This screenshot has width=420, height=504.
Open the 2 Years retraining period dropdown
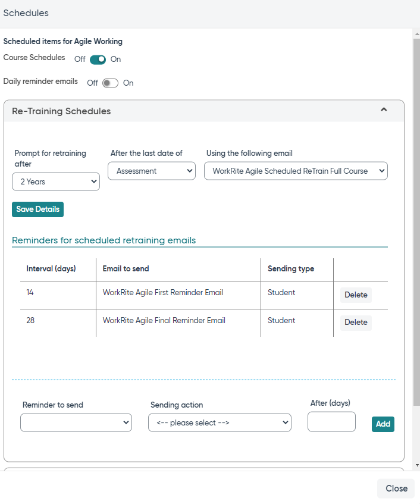click(56, 181)
